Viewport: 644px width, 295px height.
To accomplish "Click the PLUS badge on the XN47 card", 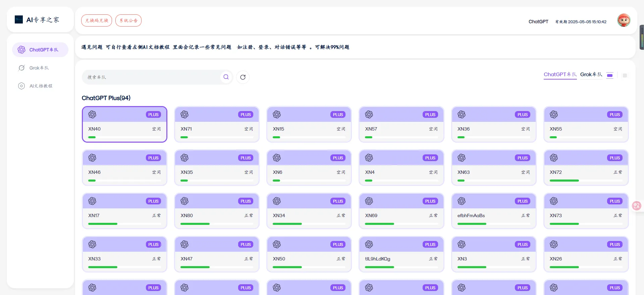I will click(x=246, y=244).
